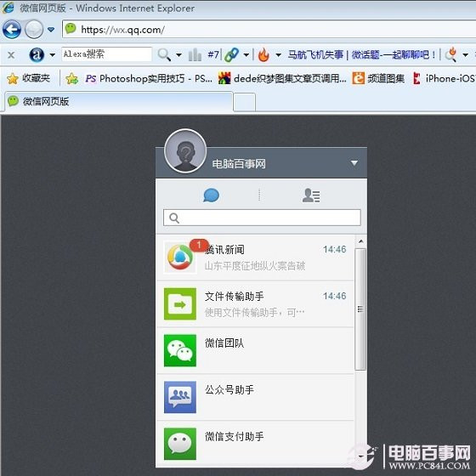The height and width of the screenshot is (476, 476).
Task: Click the Alexa search input box
Action: tap(106, 54)
